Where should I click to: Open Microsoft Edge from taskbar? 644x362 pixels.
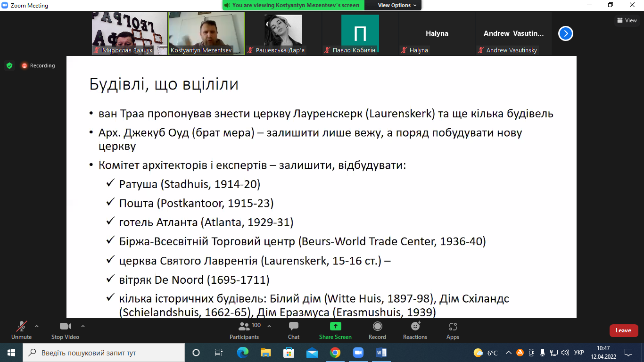pyautogui.click(x=243, y=353)
